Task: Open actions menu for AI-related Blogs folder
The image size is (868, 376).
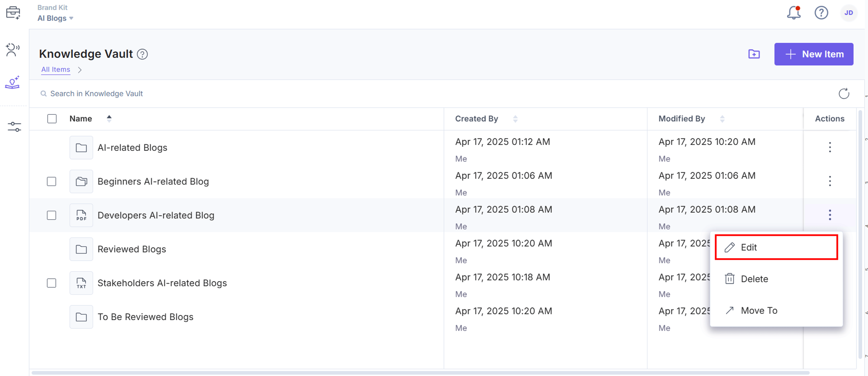Action: pos(830,147)
